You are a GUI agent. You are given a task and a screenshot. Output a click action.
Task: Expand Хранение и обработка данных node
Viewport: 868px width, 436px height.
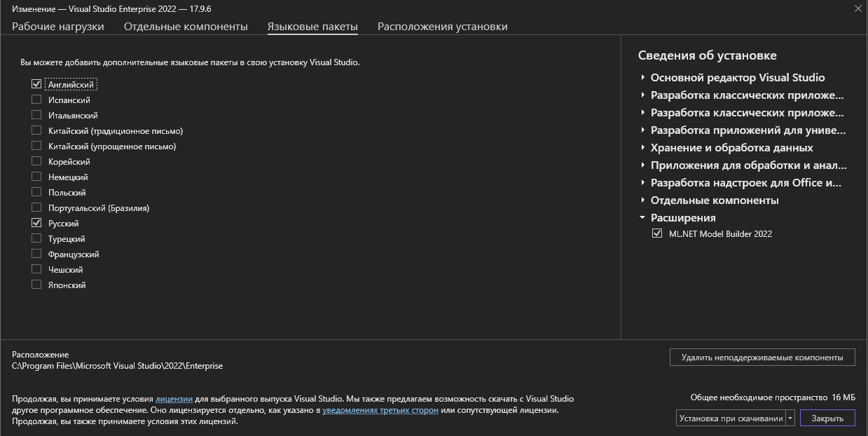(642, 148)
